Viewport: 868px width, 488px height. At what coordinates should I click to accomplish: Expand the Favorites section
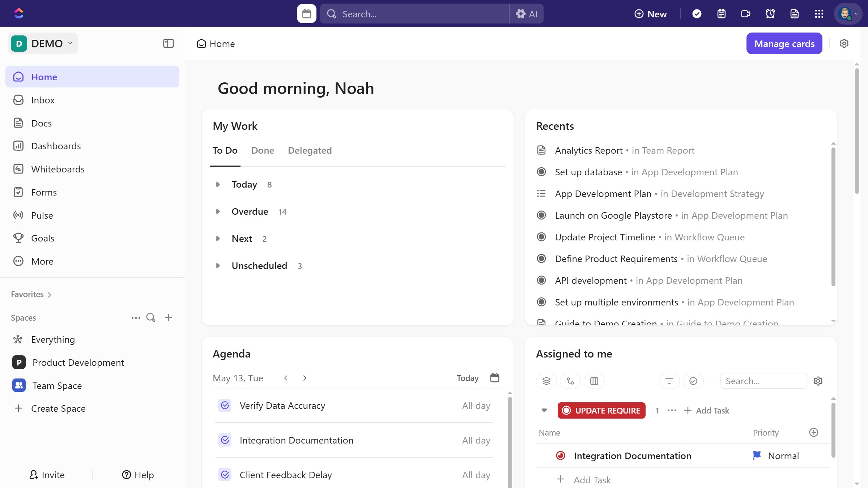tap(31, 294)
